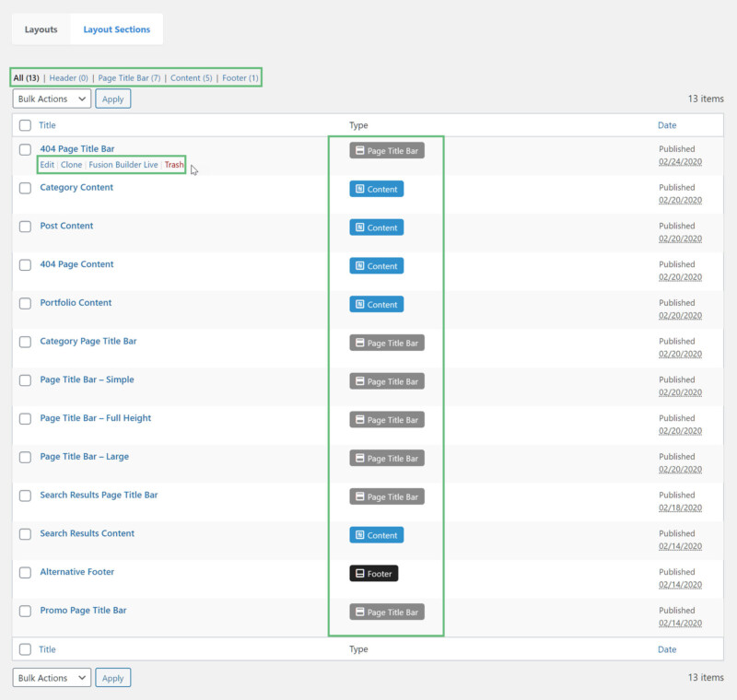Select the Content type icon beside Category Content
Screen dimensions: 737x700
pos(376,189)
